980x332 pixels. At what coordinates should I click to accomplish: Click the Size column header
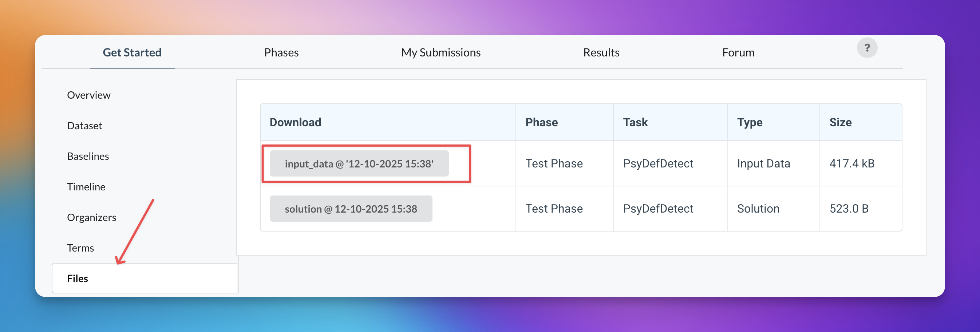pyautogui.click(x=840, y=122)
